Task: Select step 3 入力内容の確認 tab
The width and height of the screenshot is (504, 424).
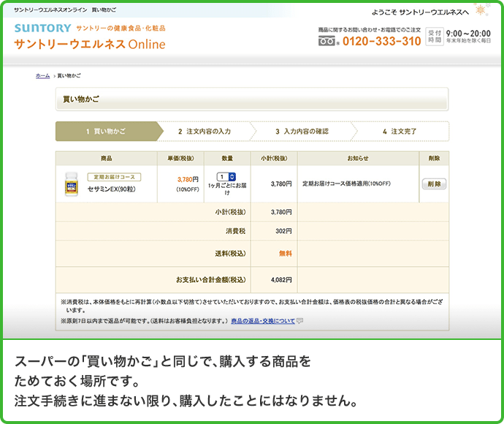Action: tap(302, 132)
